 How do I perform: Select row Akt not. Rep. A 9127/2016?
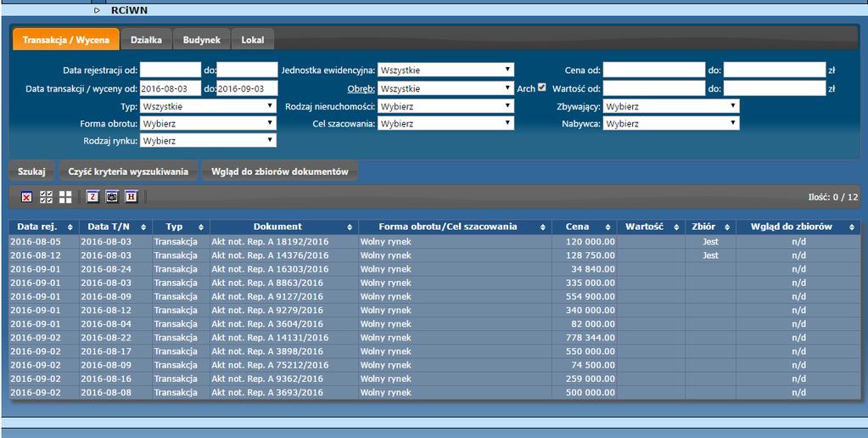[434, 296]
